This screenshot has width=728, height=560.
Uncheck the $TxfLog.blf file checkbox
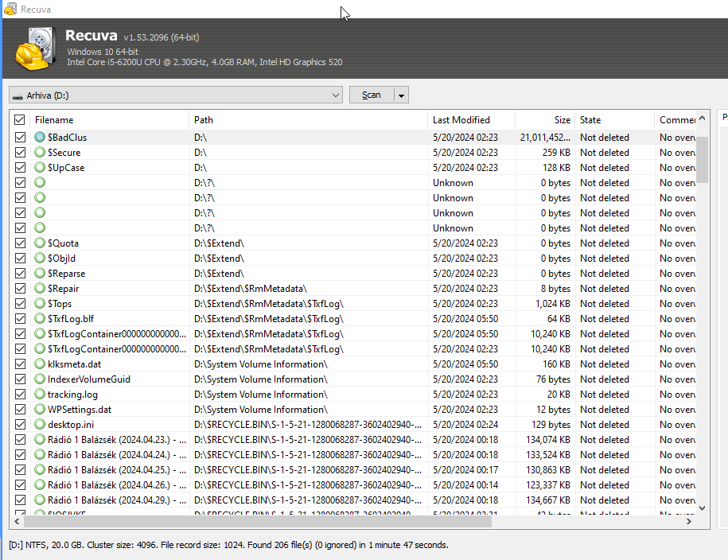pos(20,318)
